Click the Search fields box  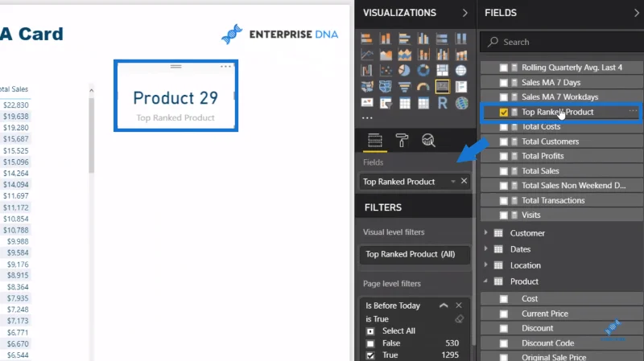click(561, 42)
